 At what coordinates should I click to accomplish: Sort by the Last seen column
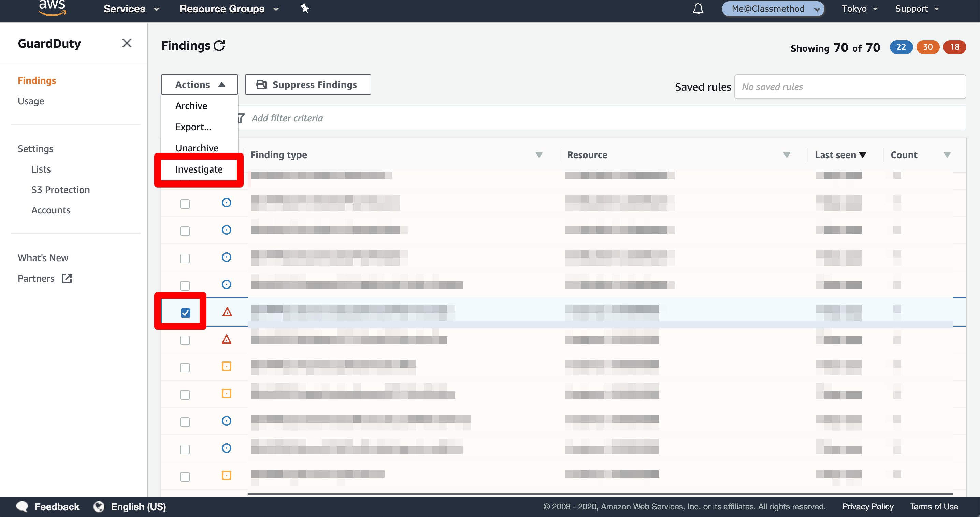[840, 155]
